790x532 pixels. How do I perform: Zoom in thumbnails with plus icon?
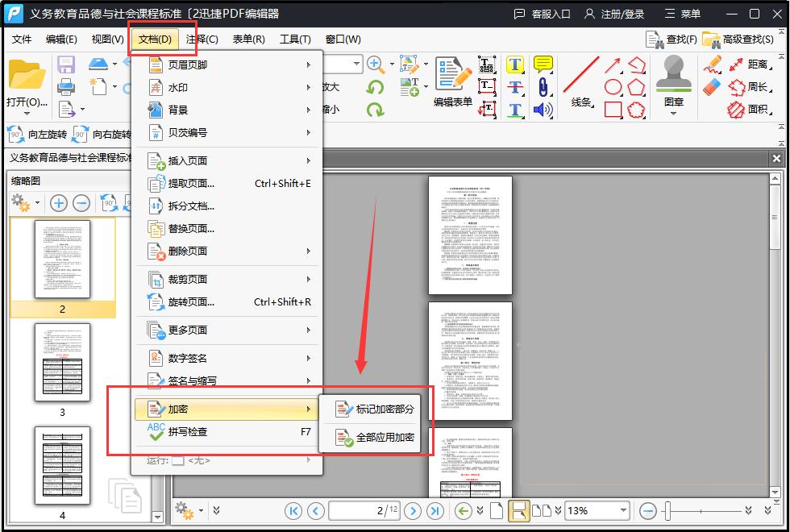(x=58, y=203)
